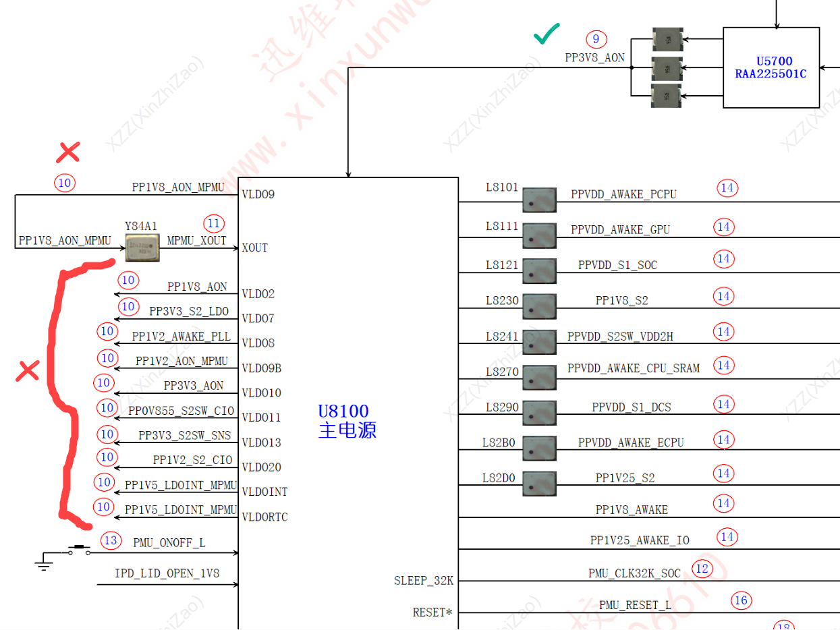Select the U5700 RAA225501C chip block

tap(771, 67)
